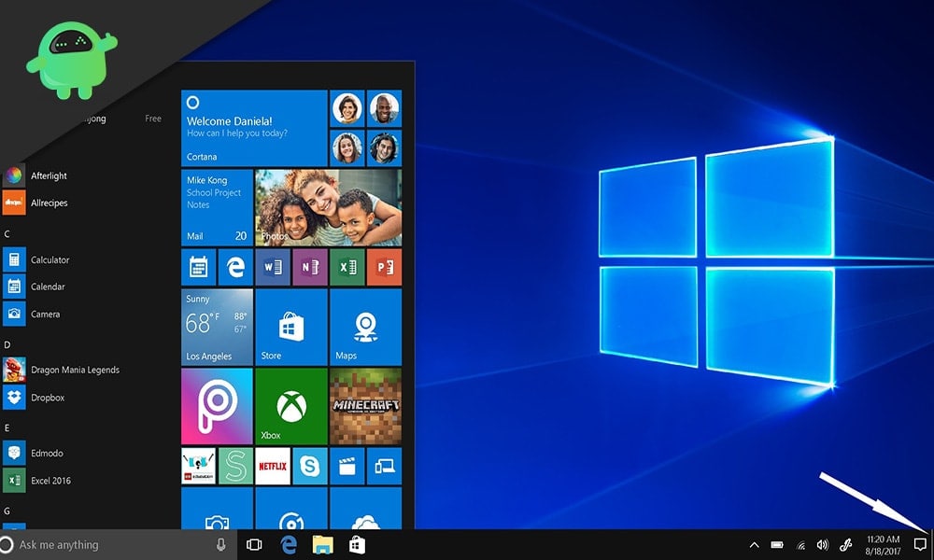Open the Store from the taskbar
Screen dimensions: 934x560
tap(358, 544)
